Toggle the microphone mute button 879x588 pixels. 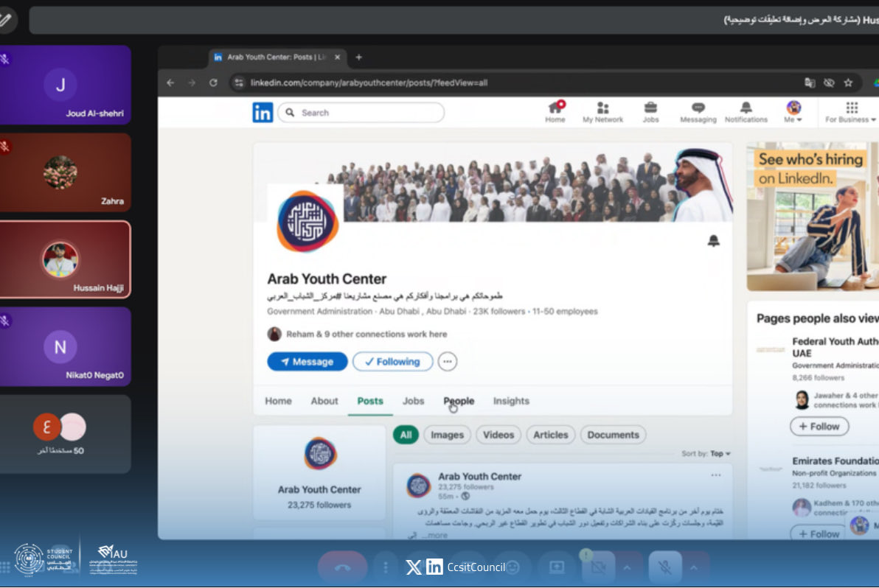point(665,567)
